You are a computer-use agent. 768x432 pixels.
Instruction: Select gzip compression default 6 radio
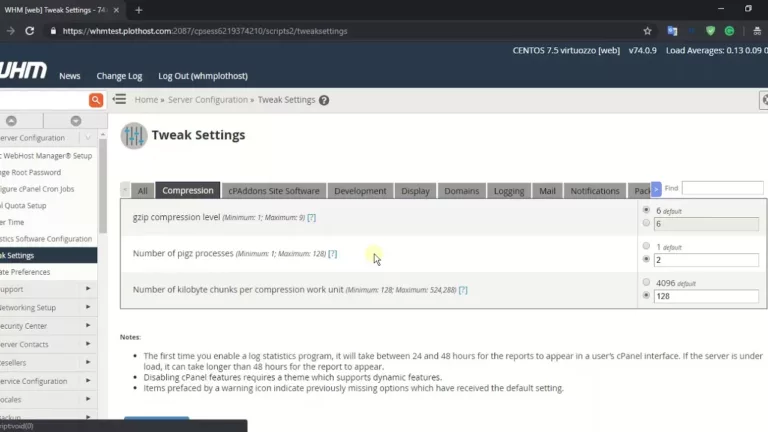(646, 210)
